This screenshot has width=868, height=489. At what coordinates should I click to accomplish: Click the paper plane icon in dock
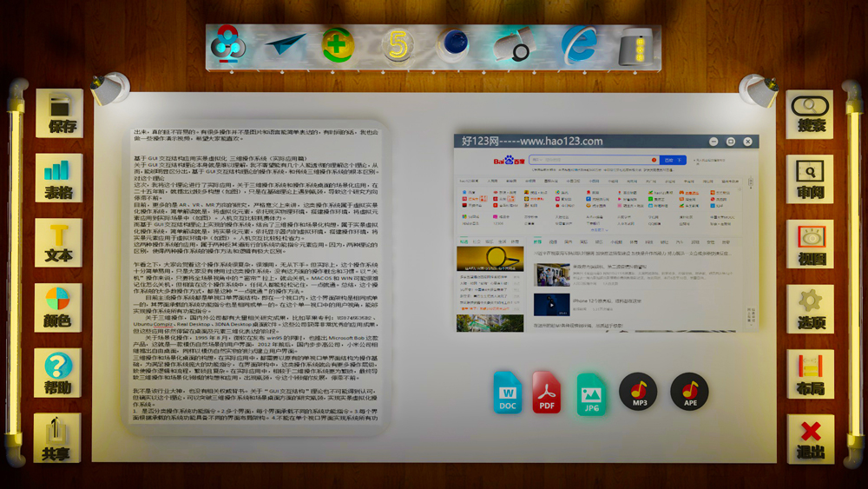(x=284, y=44)
